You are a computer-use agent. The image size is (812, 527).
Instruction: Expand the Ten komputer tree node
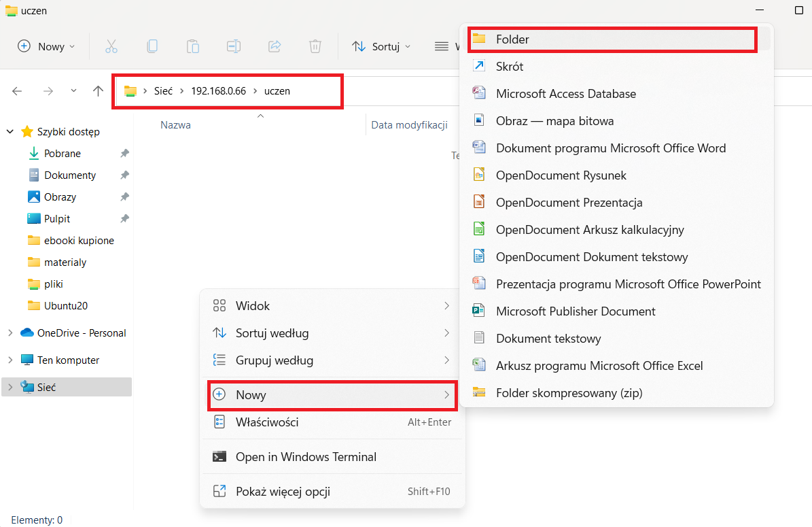click(x=10, y=360)
